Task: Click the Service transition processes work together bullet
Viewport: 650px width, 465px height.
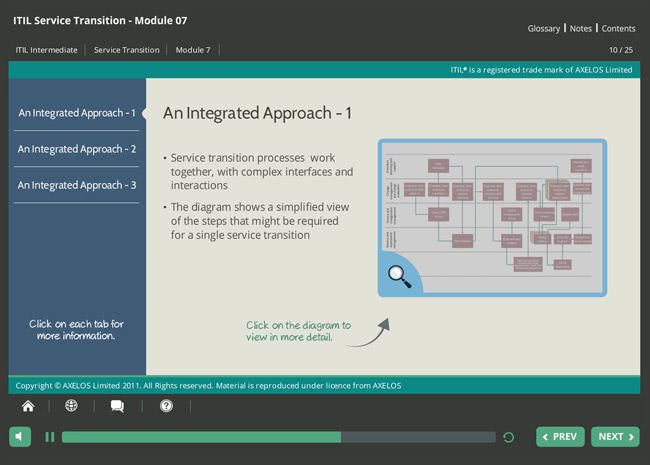Action: 262,172
